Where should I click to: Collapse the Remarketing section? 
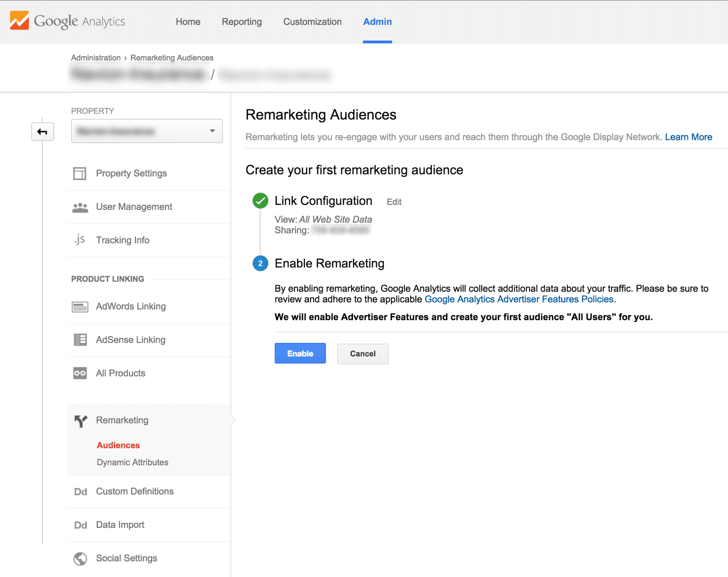click(122, 420)
